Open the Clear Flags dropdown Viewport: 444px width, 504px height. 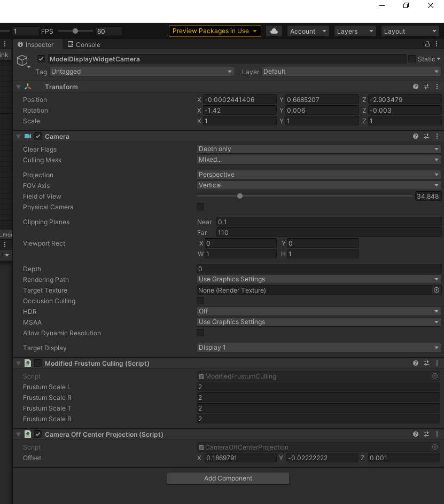pos(318,149)
